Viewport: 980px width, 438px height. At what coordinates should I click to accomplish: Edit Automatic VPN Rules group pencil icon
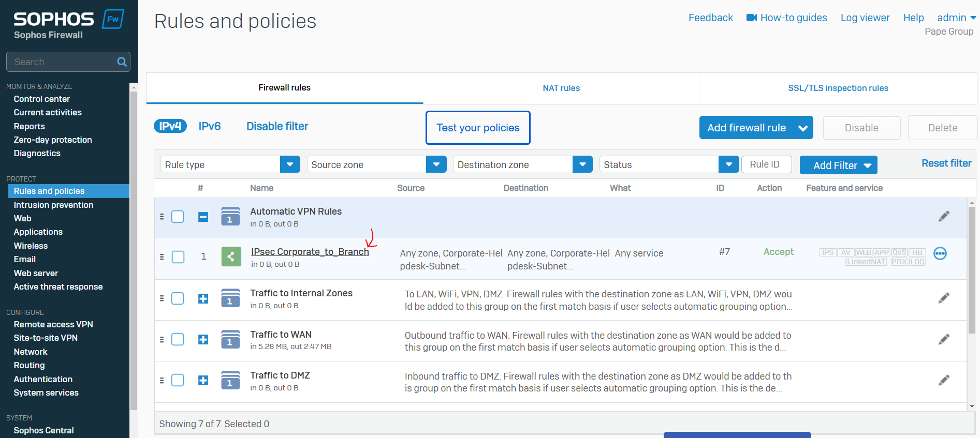944,216
